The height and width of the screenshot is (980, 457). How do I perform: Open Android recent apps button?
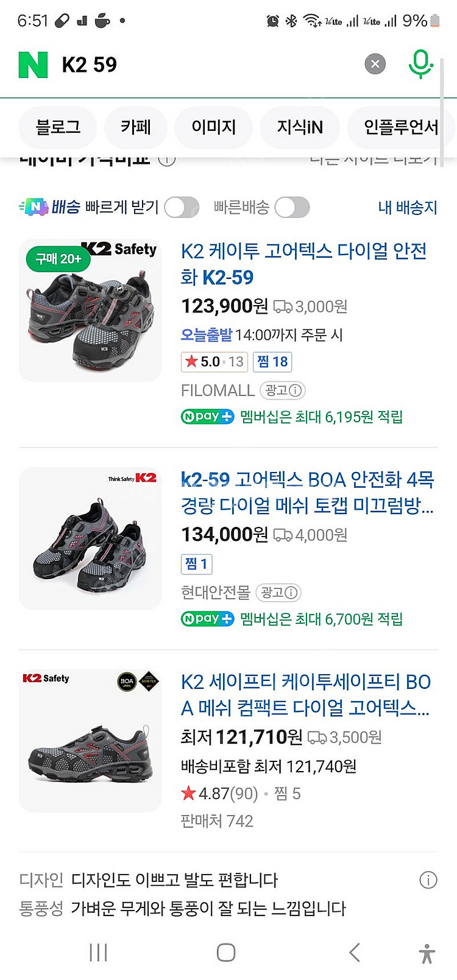(x=98, y=953)
